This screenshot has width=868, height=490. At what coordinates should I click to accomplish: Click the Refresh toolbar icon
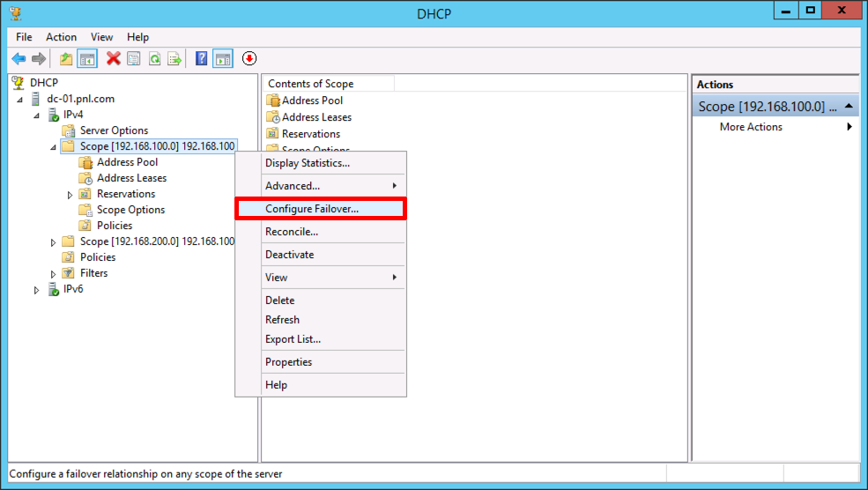tap(155, 59)
